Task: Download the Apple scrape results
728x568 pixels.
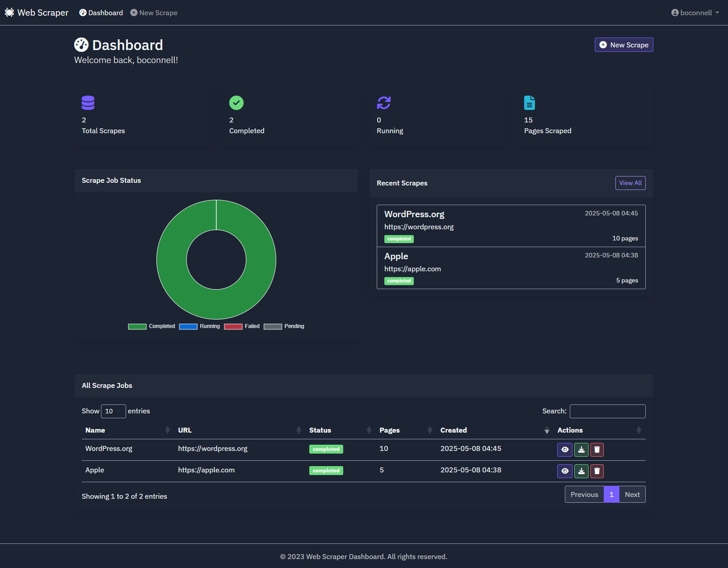Action: point(581,471)
